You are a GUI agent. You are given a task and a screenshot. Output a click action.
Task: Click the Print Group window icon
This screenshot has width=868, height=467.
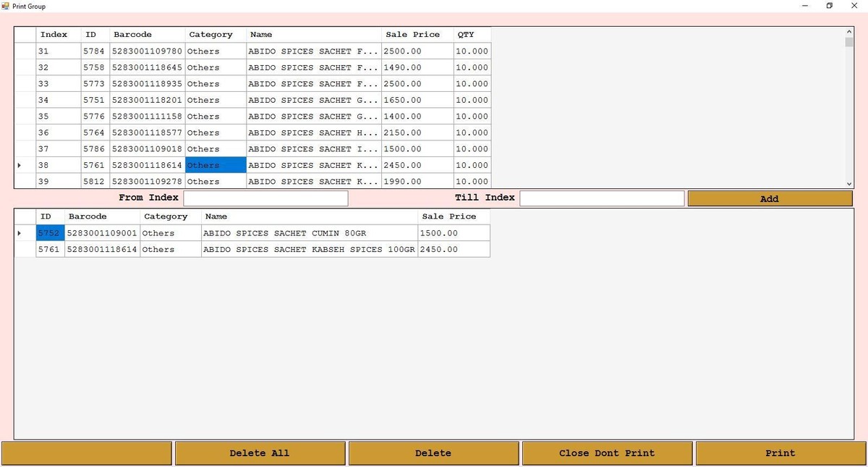(x=6, y=6)
